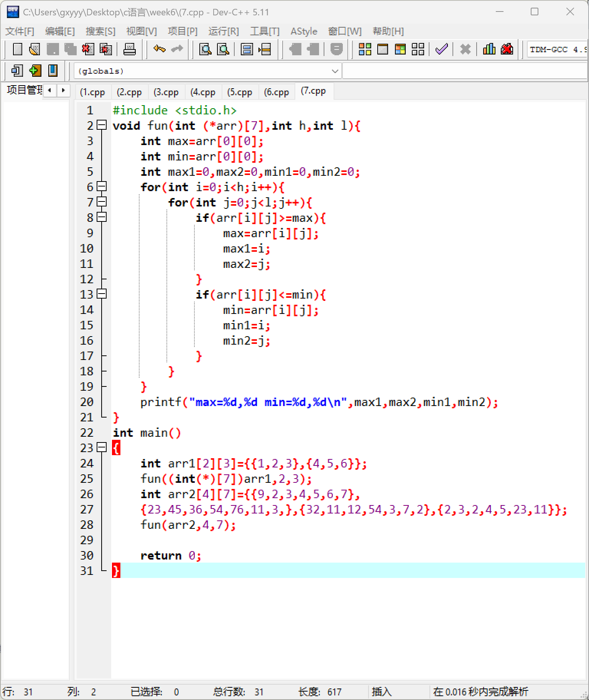The image size is (589, 700).
Task: Click the Syntax Check checkmark icon
Action: coord(441,49)
